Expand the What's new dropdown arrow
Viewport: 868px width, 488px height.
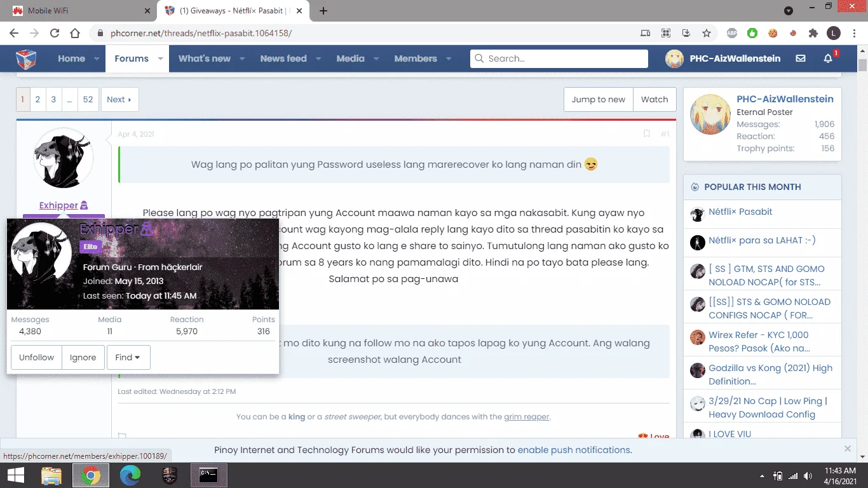click(242, 58)
